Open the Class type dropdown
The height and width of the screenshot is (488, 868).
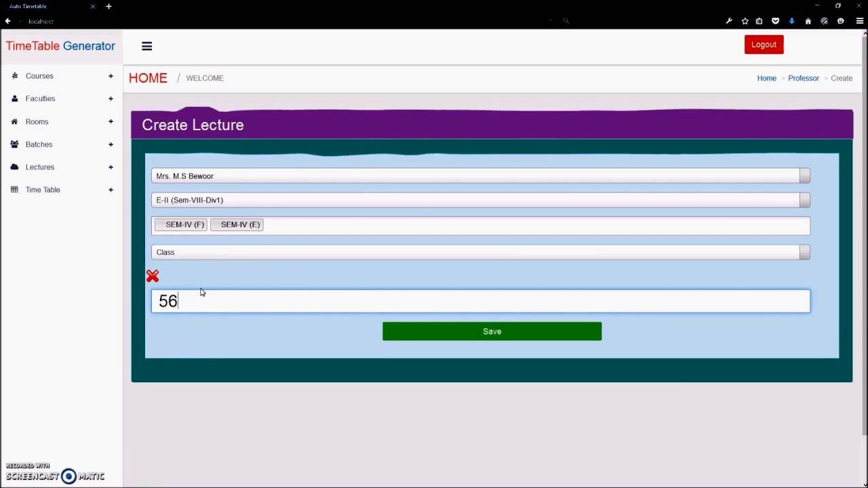pyautogui.click(x=481, y=252)
